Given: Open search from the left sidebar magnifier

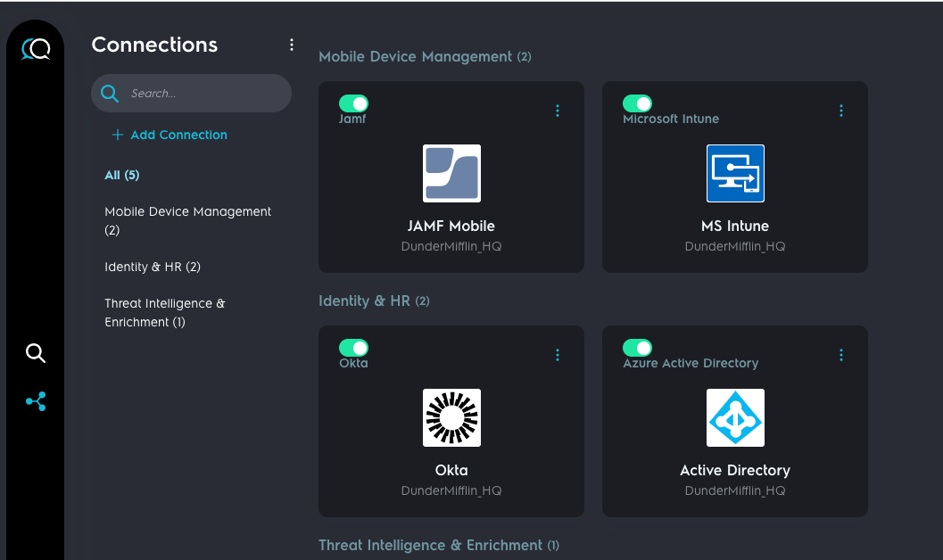Looking at the screenshot, I should [36, 353].
